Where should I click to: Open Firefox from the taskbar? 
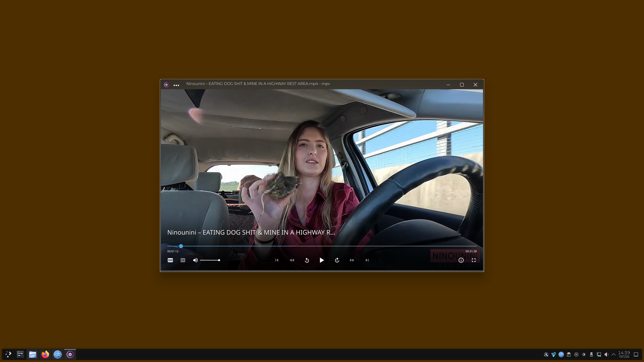pos(45,354)
